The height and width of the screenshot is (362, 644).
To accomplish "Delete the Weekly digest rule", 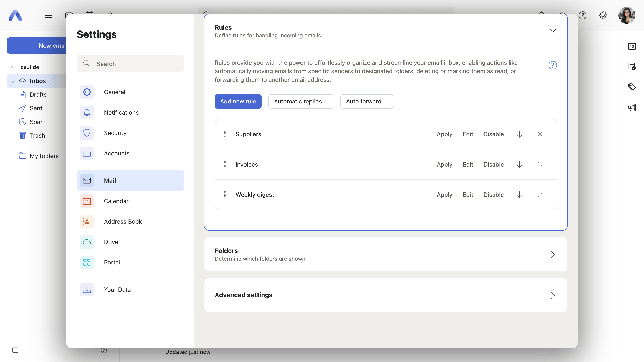I will pyautogui.click(x=540, y=195).
